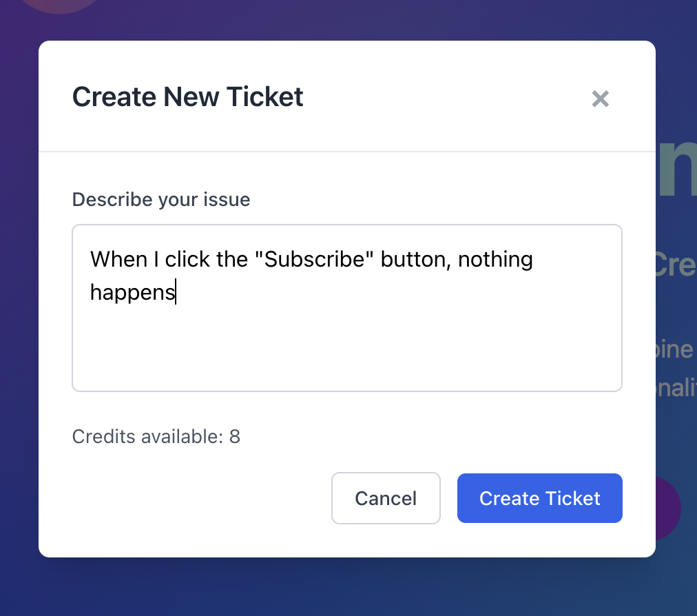
Task: Select the Create New Ticket title
Action: 187,96
